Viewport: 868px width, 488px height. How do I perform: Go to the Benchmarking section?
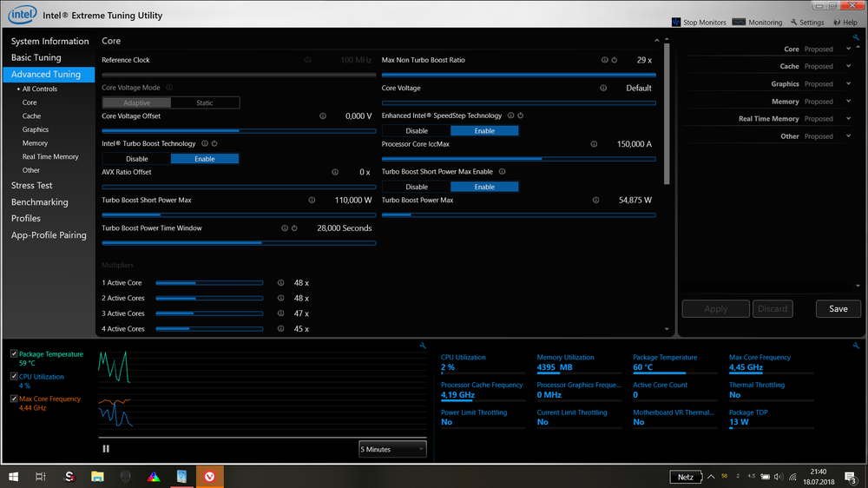pyautogui.click(x=39, y=202)
